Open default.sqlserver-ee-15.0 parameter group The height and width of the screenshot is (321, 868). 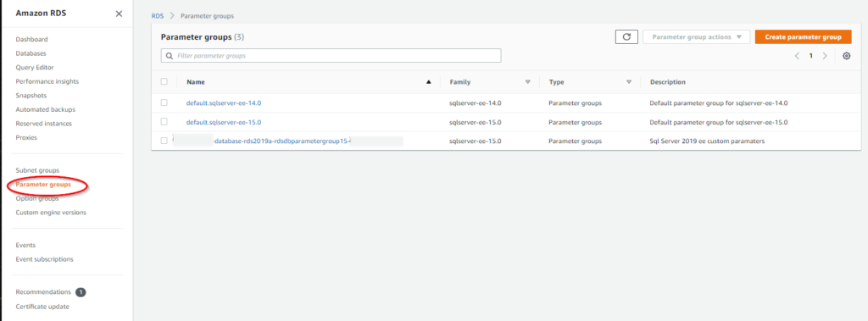coord(224,122)
